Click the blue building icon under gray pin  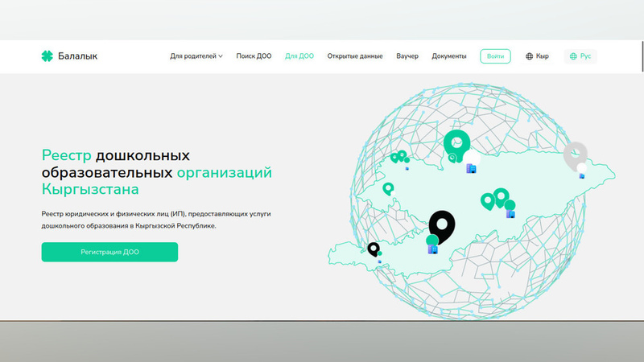tap(581, 175)
